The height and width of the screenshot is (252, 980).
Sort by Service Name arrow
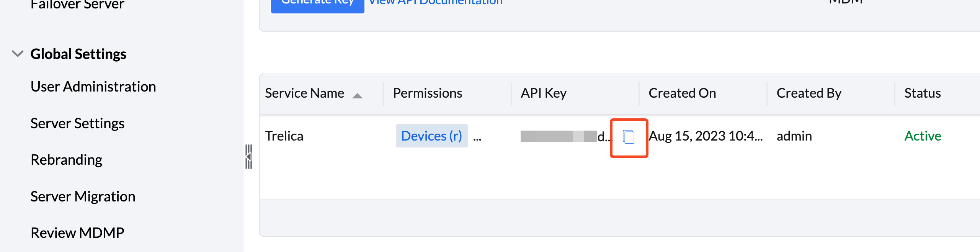[x=357, y=95]
